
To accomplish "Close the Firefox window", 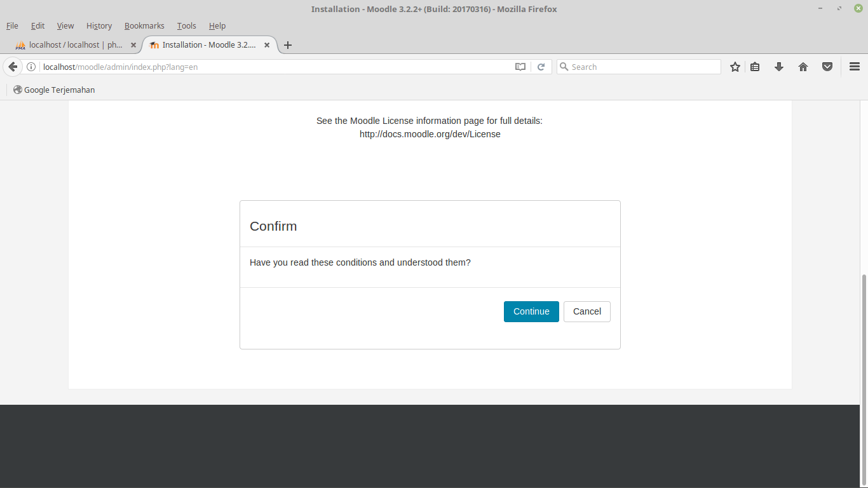I will [858, 9].
